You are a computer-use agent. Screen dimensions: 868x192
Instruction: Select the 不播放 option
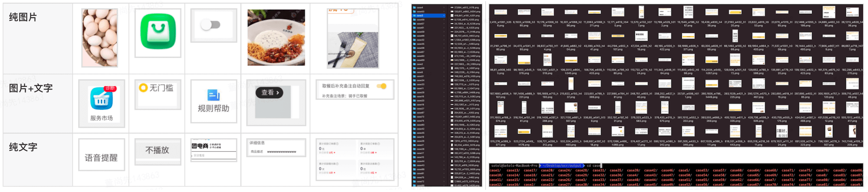tap(157, 150)
